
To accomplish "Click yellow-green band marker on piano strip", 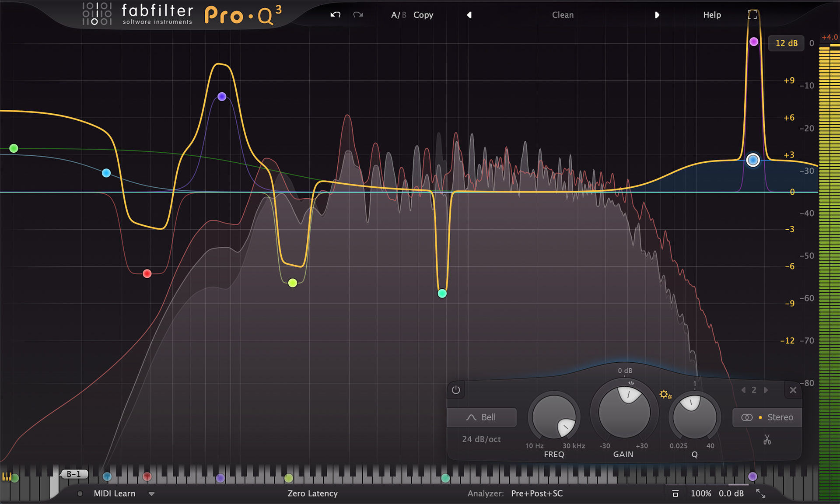I will [x=288, y=478].
